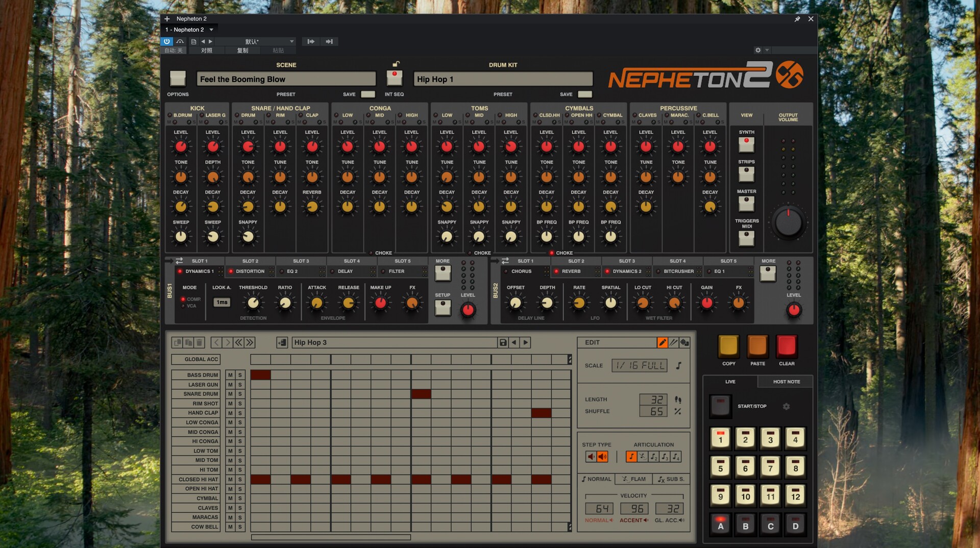980x548 pixels.
Task: Select the NORMAL velocity tab
Action: pos(597,479)
